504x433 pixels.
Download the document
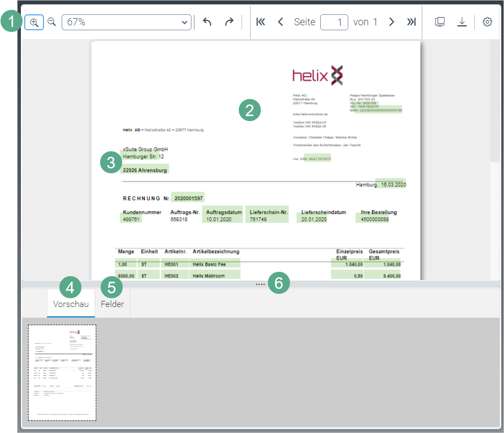(462, 22)
